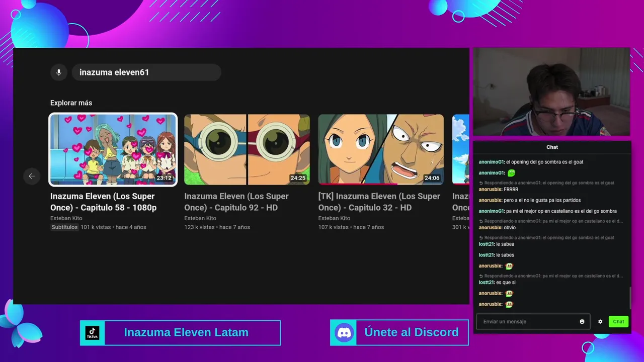Click 101 k vistas • hace 4 años
This screenshot has width=644, height=362.
tap(114, 227)
